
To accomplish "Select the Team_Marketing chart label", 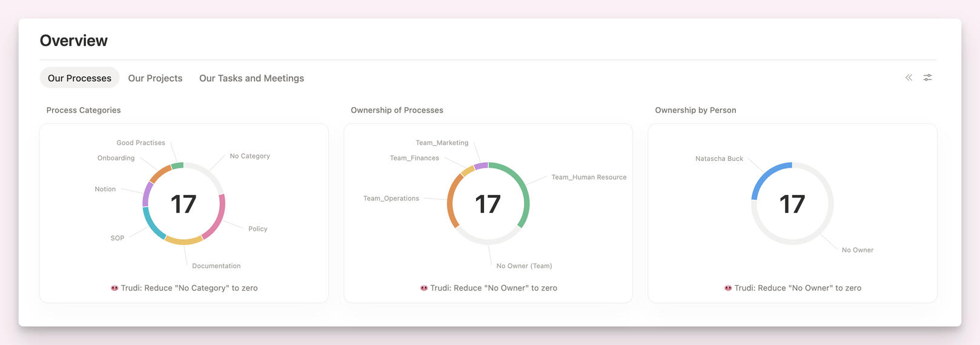I will (442, 143).
